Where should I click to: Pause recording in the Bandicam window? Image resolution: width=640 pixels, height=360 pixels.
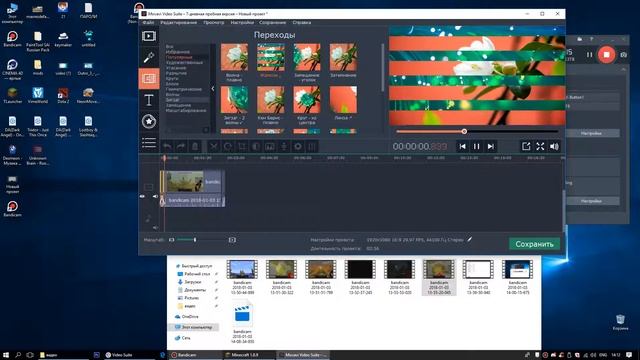(x=589, y=55)
